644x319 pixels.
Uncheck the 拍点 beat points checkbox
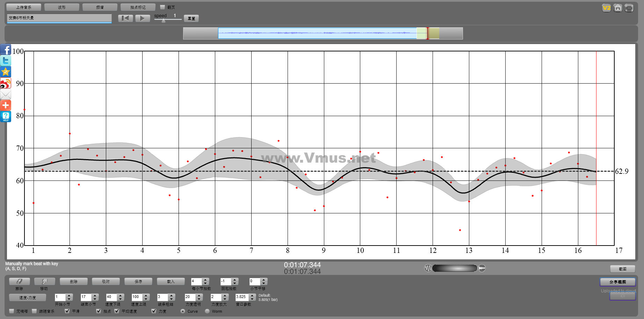pos(99,311)
